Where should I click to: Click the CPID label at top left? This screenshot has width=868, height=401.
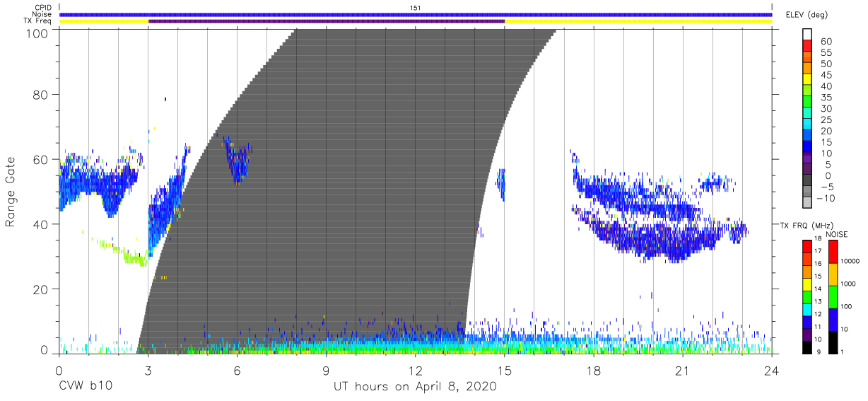[44, 8]
